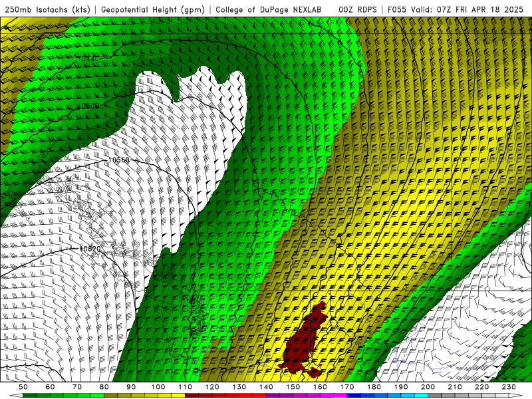Click the 'Valid: 07Z FRI APR 18 2025' text
532x399 pixels.
[467, 9]
